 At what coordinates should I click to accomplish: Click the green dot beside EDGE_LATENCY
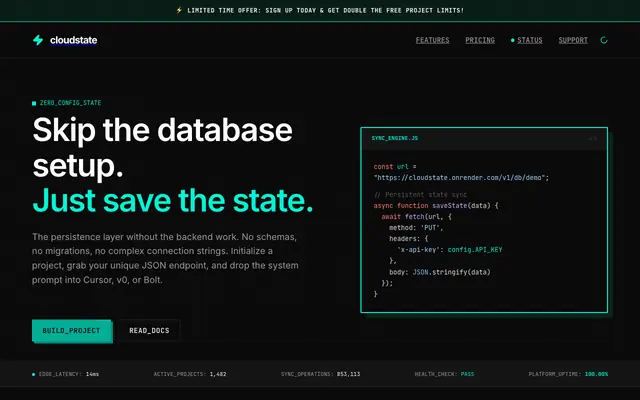tap(33, 374)
